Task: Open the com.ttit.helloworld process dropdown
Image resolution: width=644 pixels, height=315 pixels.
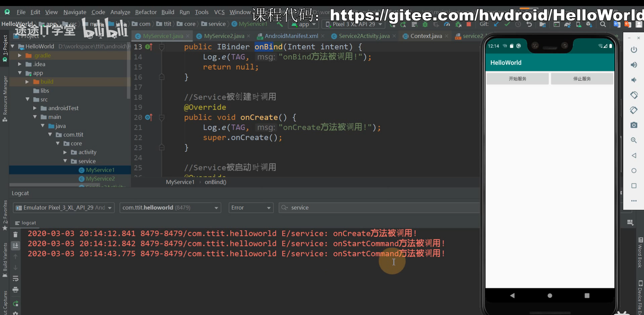Action: click(x=171, y=207)
